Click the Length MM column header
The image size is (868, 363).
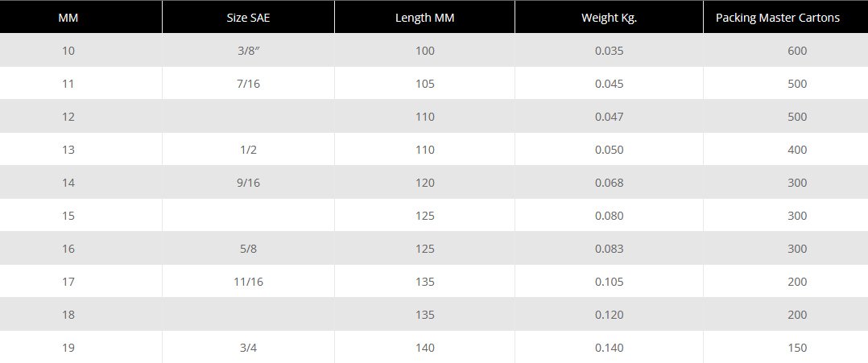pos(425,18)
